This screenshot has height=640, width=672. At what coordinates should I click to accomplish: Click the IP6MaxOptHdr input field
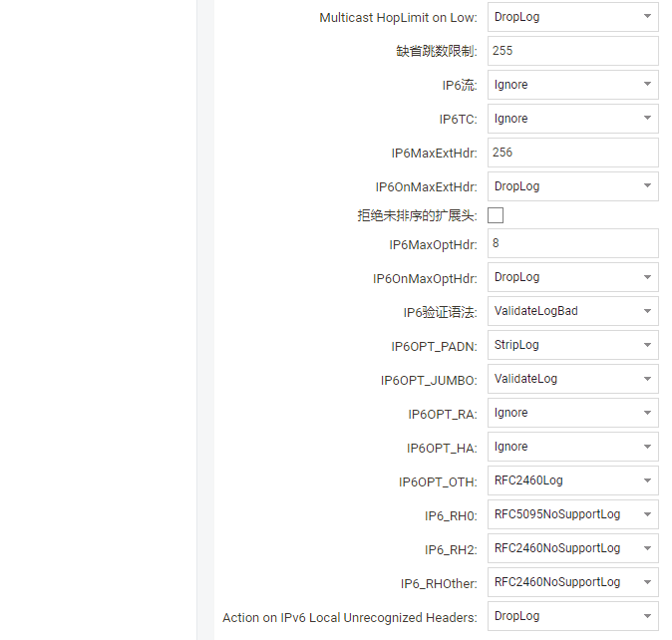tap(572, 243)
